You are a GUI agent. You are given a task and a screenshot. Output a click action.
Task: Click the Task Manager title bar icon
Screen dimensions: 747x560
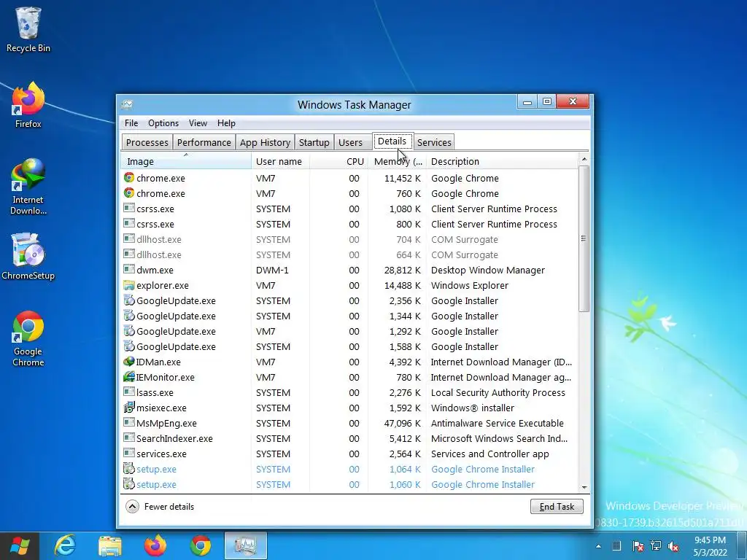click(127, 104)
